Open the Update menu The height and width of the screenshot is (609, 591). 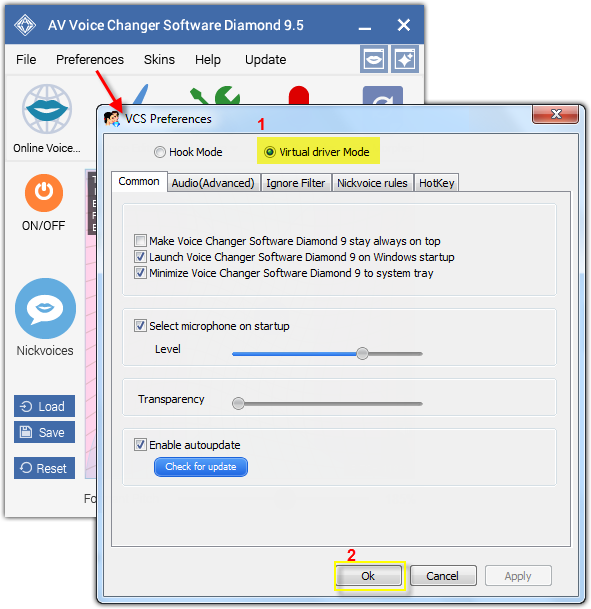tap(266, 59)
